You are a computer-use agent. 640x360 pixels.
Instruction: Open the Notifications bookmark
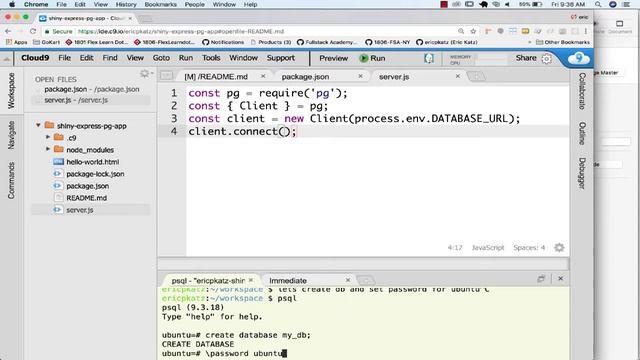click(223, 42)
